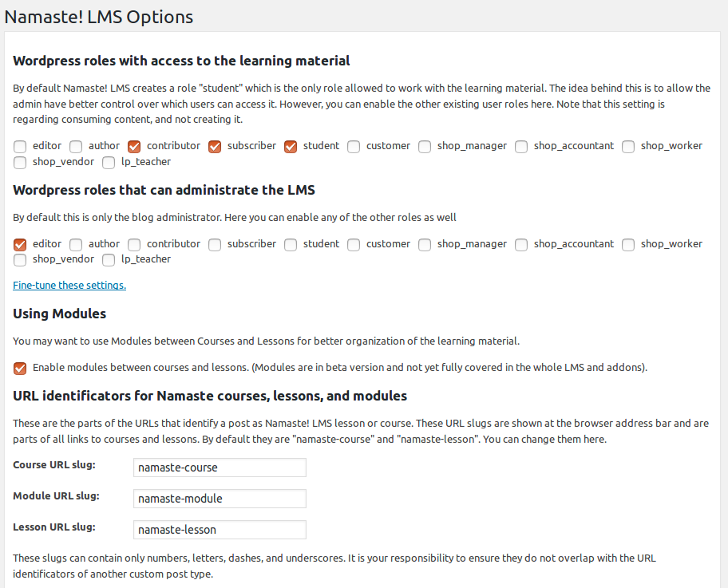Enable shop_manager for learning material access
728x588 pixels.
tap(425, 147)
